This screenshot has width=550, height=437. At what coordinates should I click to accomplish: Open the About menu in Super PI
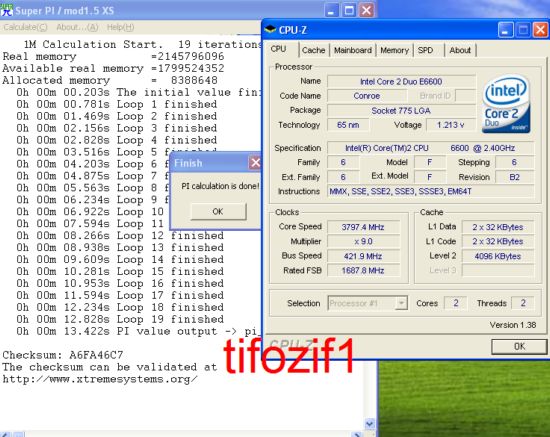[77, 27]
